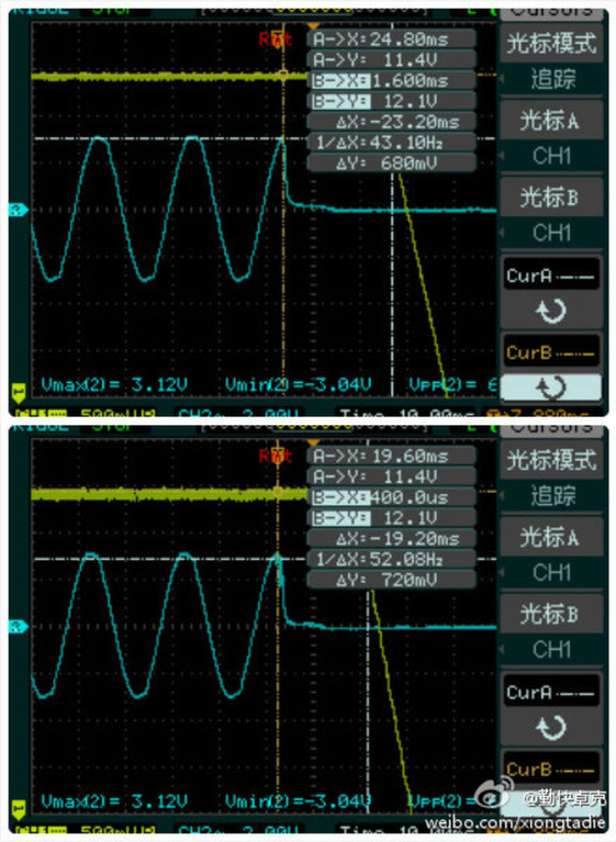616x842 pixels.
Task: Open the weibo.com/xiongtadie link
Action: 514,823
